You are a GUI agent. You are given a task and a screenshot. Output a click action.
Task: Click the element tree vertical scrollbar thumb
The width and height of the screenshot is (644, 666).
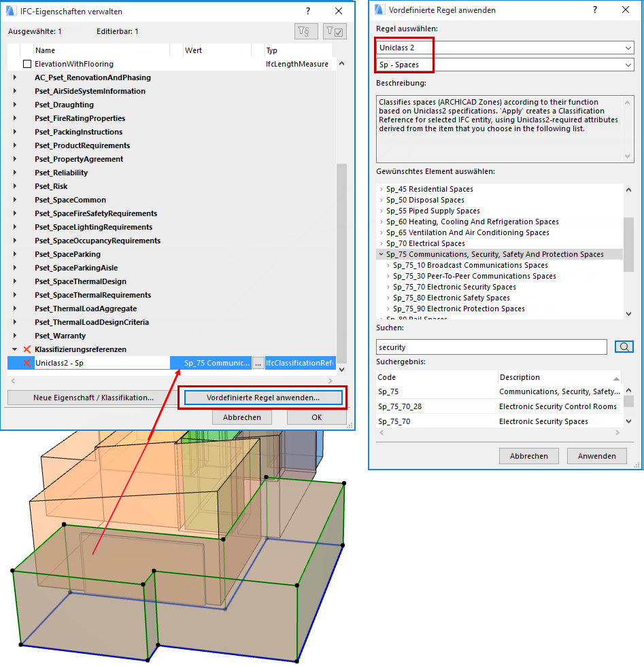tap(628, 244)
